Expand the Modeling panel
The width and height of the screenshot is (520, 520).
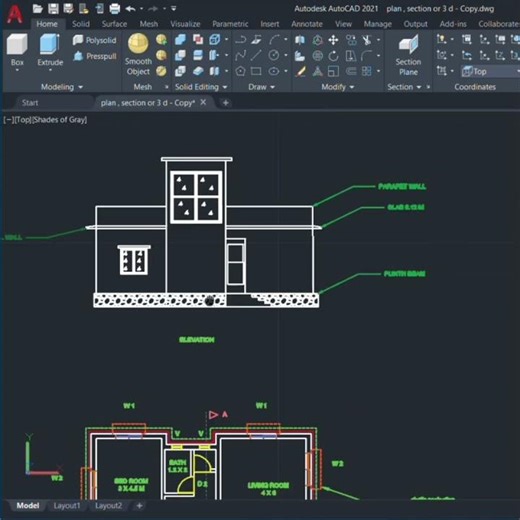tap(62, 87)
